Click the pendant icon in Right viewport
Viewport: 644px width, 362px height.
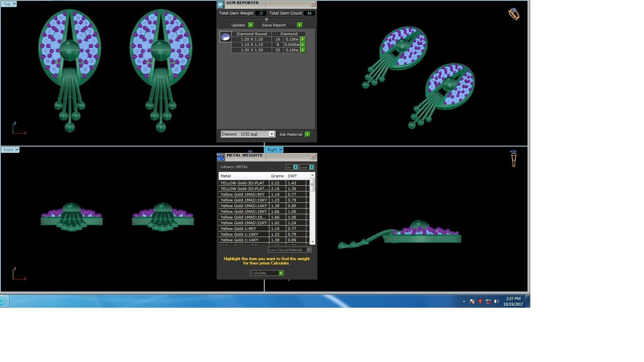[x=514, y=159]
